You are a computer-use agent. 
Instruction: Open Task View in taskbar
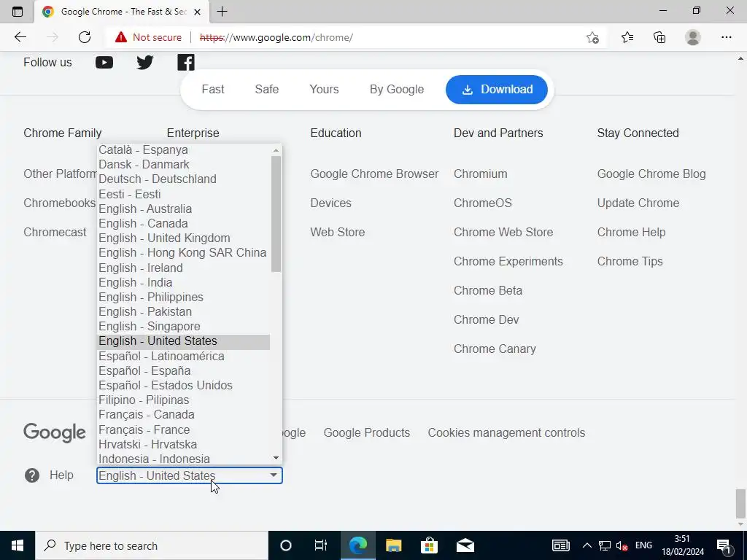[321, 545]
